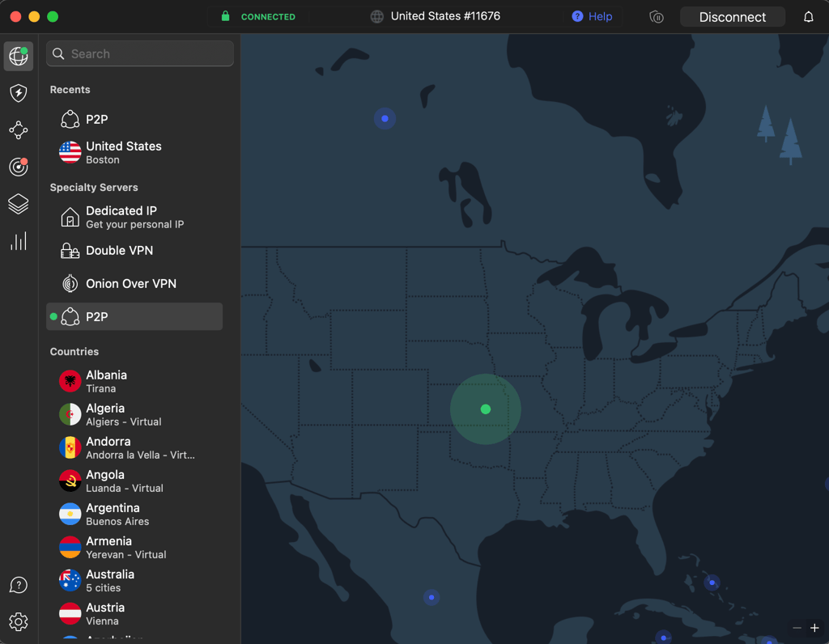This screenshot has height=644, width=829.
Task: Select P2P under Recents
Action: pyautogui.click(x=134, y=120)
